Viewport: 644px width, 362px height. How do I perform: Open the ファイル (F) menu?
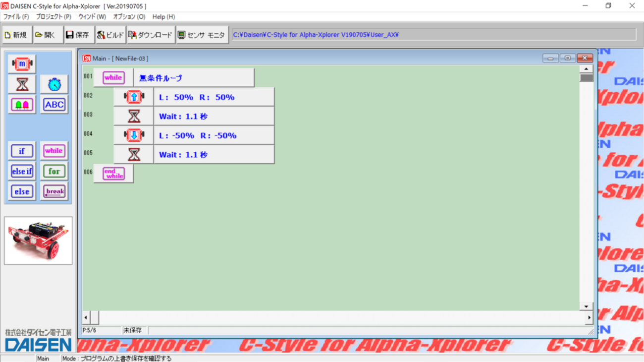pos(16,17)
